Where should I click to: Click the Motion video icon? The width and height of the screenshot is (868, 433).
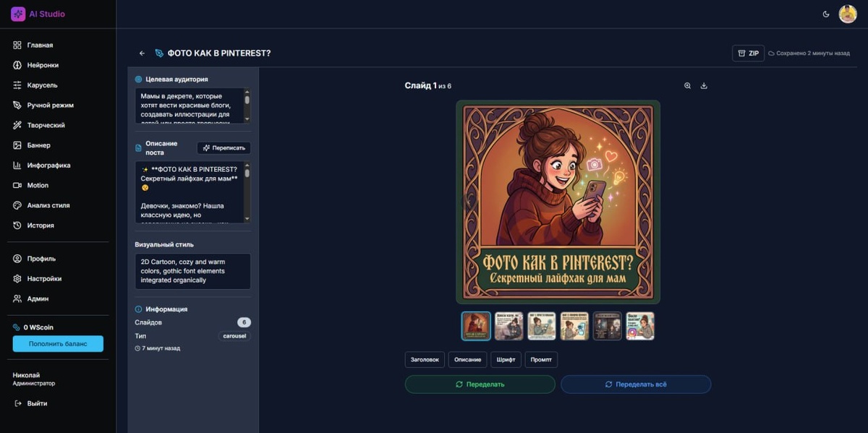pos(17,185)
